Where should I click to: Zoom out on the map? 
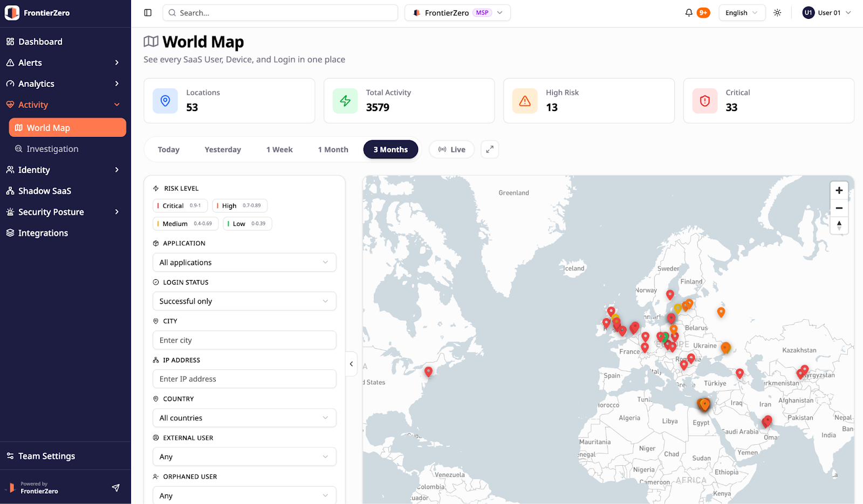click(x=839, y=208)
